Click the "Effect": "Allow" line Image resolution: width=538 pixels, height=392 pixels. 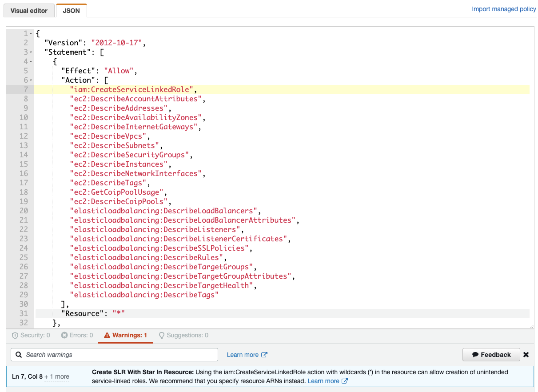100,71
